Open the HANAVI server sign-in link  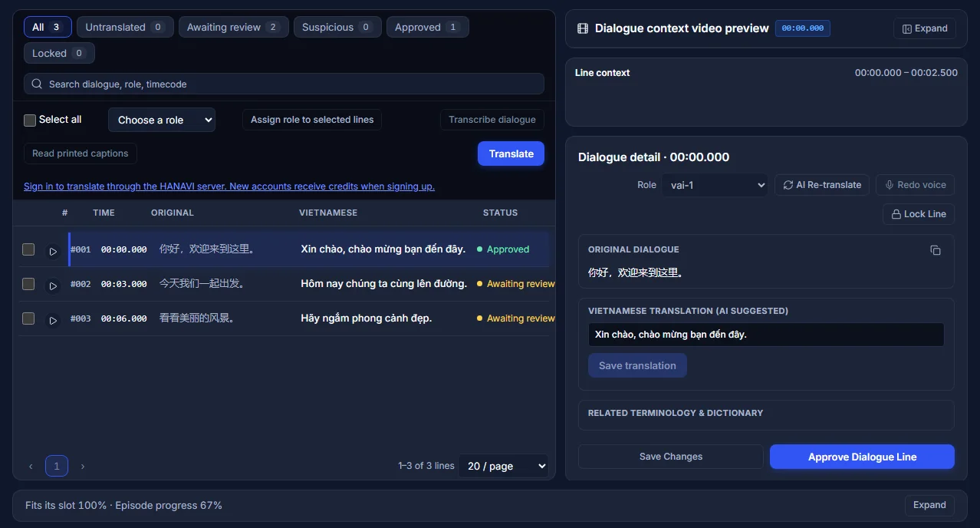click(229, 186)
